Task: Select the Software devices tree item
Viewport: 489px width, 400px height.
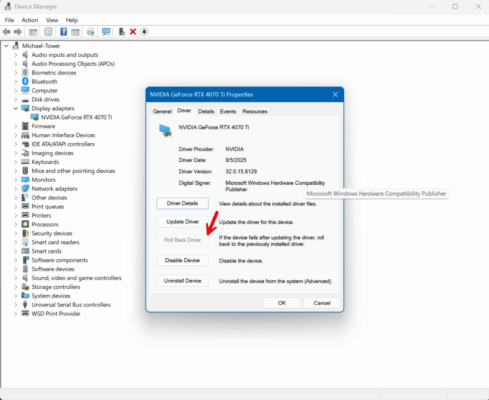Action: tap(53, 269)
